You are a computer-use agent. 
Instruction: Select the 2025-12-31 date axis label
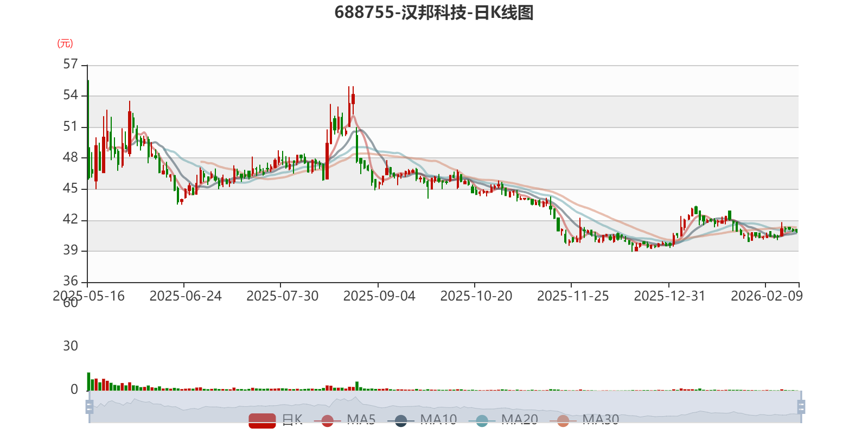[670, 296]
